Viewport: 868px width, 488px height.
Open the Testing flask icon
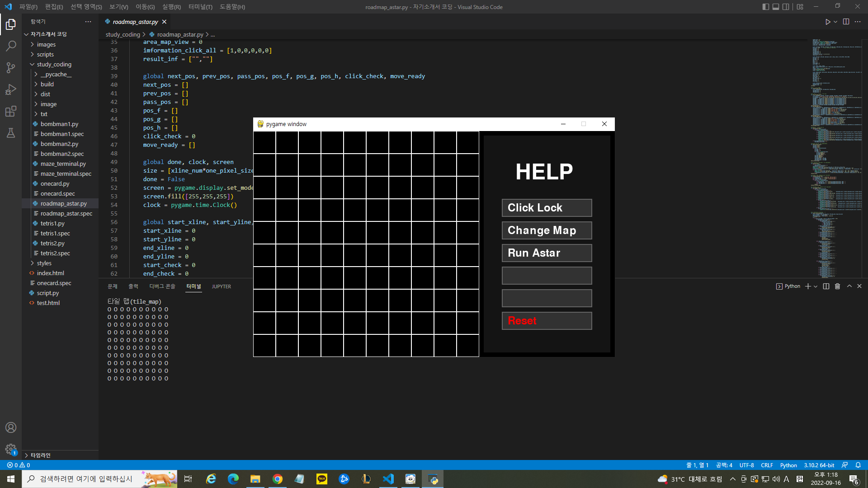(x=11, y=133)
